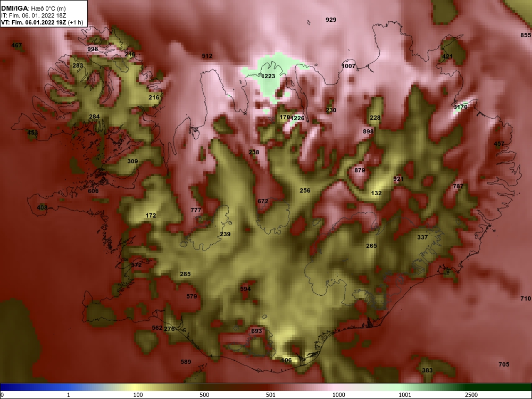532x399 pixels.
Task: Click the map value '239'
Action: tap(225, 234)
